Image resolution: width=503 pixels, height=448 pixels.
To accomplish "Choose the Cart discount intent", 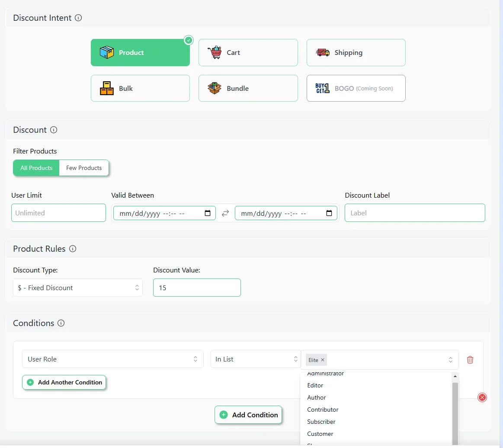I will pos(248,53).
